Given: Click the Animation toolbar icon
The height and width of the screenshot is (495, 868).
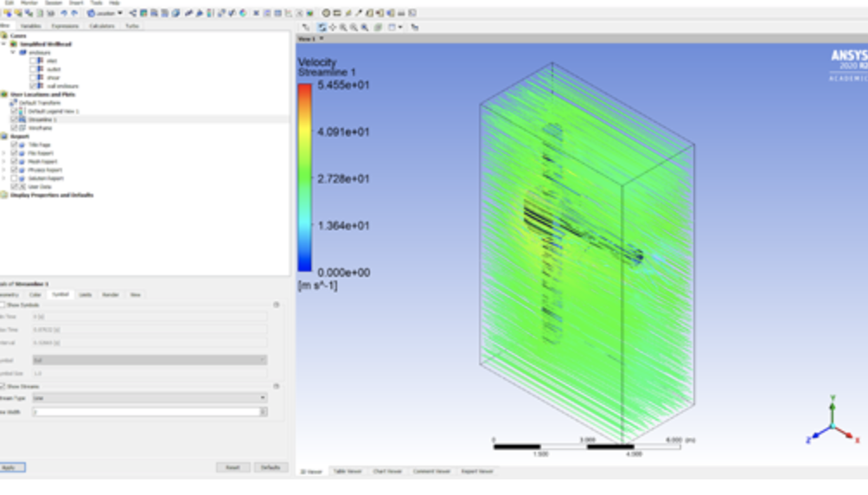Looking at the screenshot, I should [336, 13].
